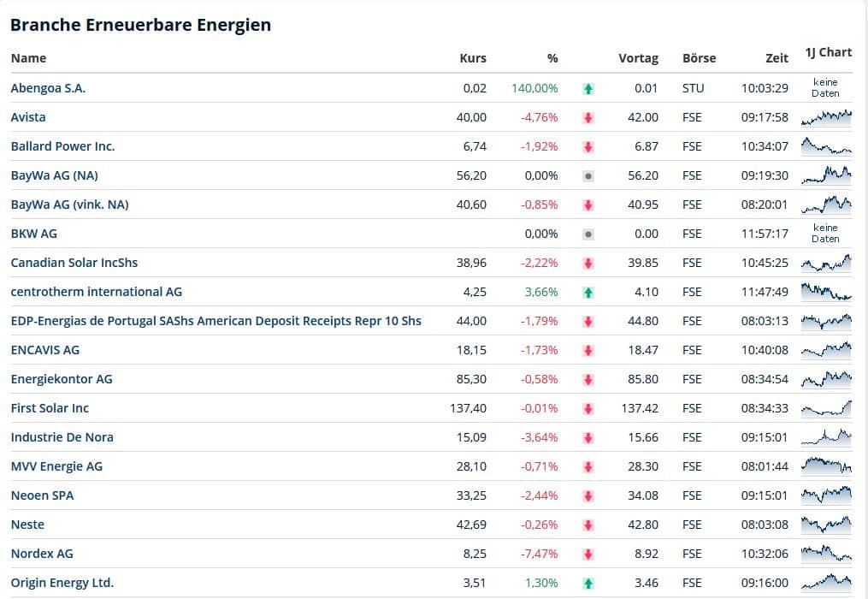Open centrotherm 1-year chart thumbnail

coord(826,292)
